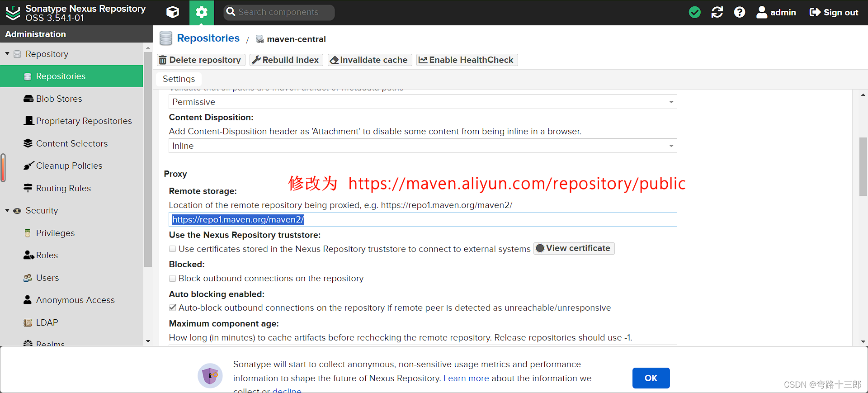Click the Privileges medal icon
Image resolution: width=868 pixels, height=393 pixels.
click(x=28, y=233)
